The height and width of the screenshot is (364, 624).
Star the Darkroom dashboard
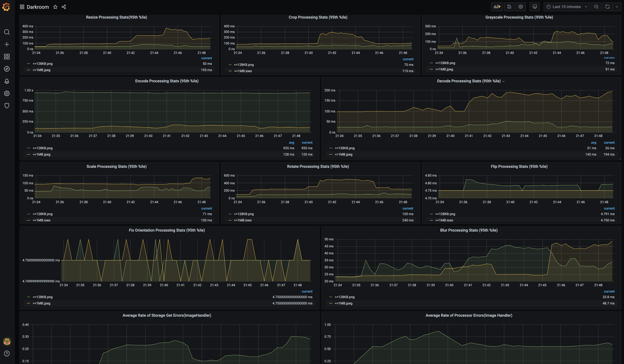[55, 7]
